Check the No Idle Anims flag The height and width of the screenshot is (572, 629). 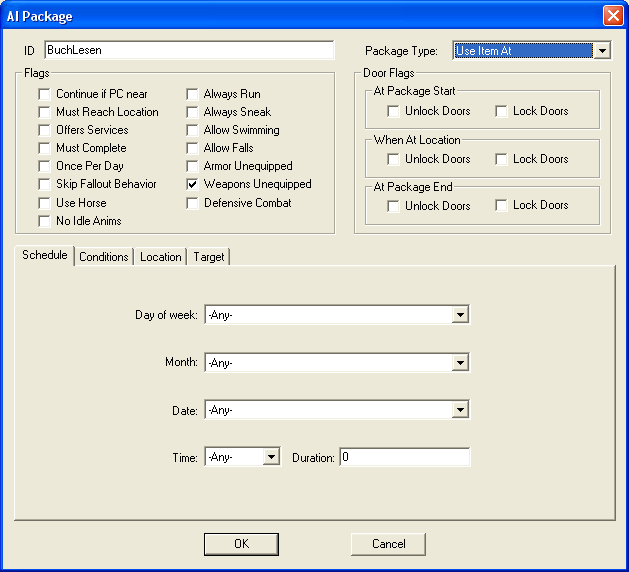coord(45,221)
